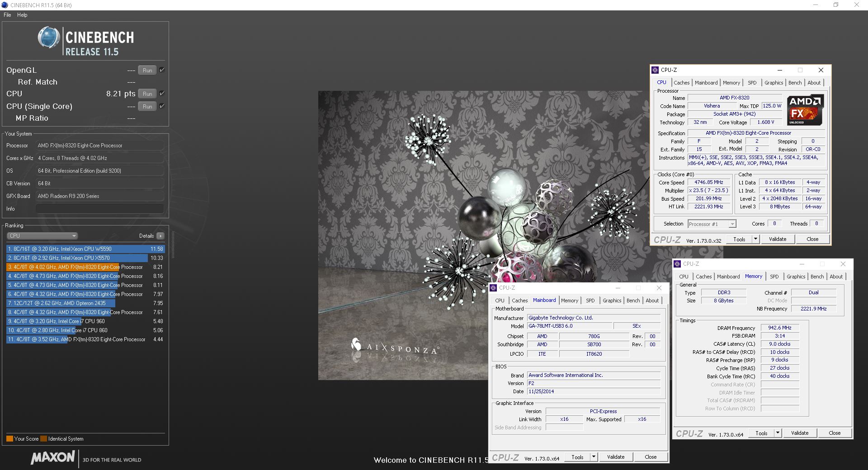
Task: Expand Tools dropdown arrow in CPU-Z Memory window
Action: click(x=778, y=433)
